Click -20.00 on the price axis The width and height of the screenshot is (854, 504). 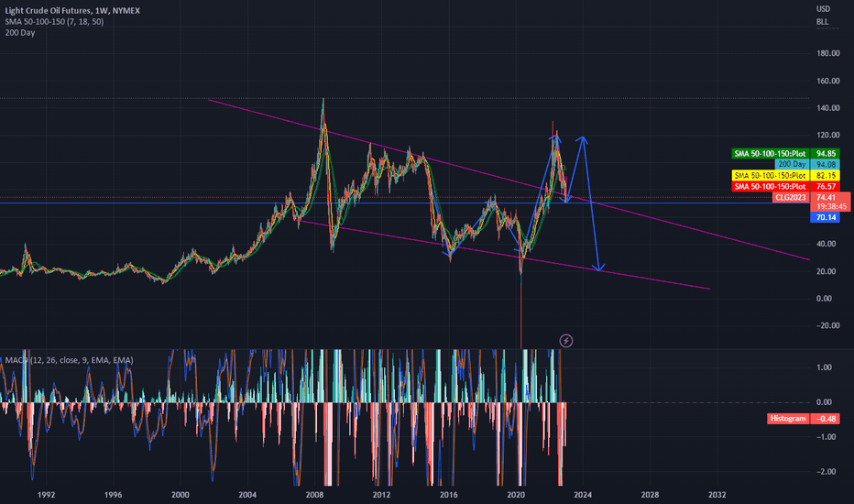[827, 325]
